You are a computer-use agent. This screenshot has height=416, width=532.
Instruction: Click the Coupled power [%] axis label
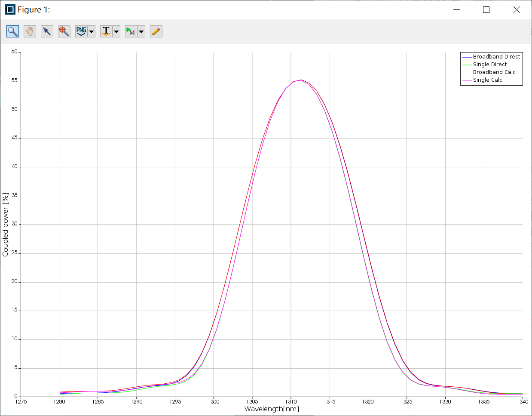[x=6, y=225]
